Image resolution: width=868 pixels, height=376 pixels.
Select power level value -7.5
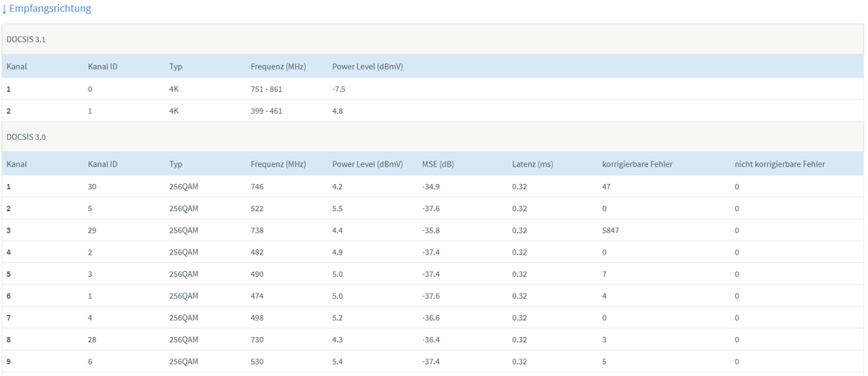click(339, 89)
